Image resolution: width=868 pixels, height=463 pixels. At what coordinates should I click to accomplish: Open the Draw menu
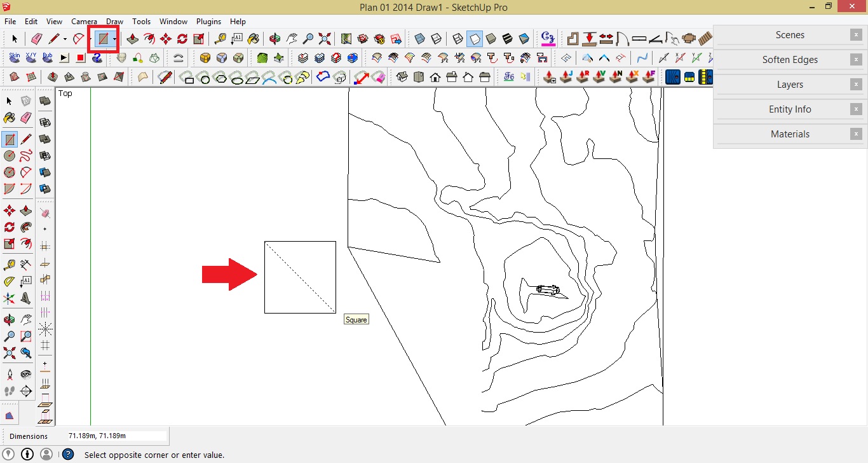click(x=115, y=21)
